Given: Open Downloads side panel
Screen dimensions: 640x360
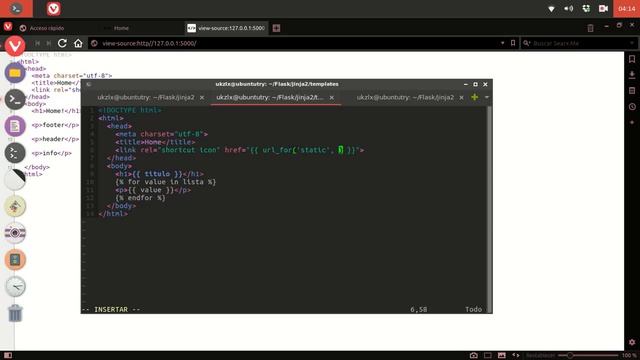Looking at the screenshot, I should click(x=632, y=75).
